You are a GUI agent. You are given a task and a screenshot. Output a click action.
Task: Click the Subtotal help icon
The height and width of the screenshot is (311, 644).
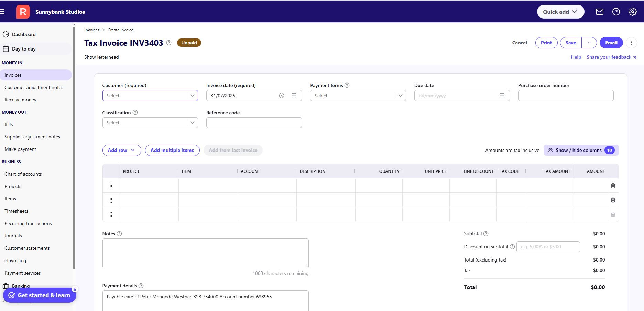(486, 234)
